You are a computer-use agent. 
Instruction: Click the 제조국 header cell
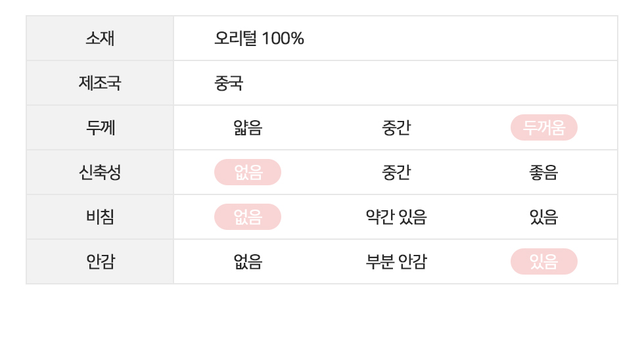tap(100, 83)
